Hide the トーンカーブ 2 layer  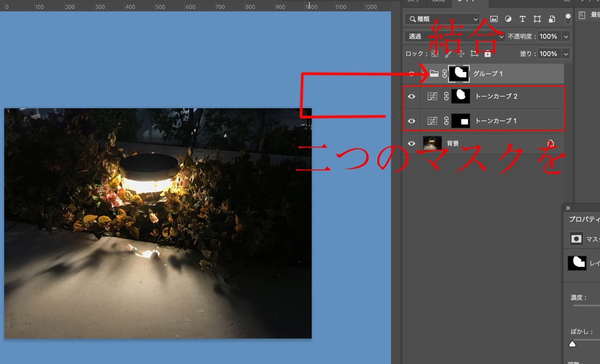click(412, 97)
